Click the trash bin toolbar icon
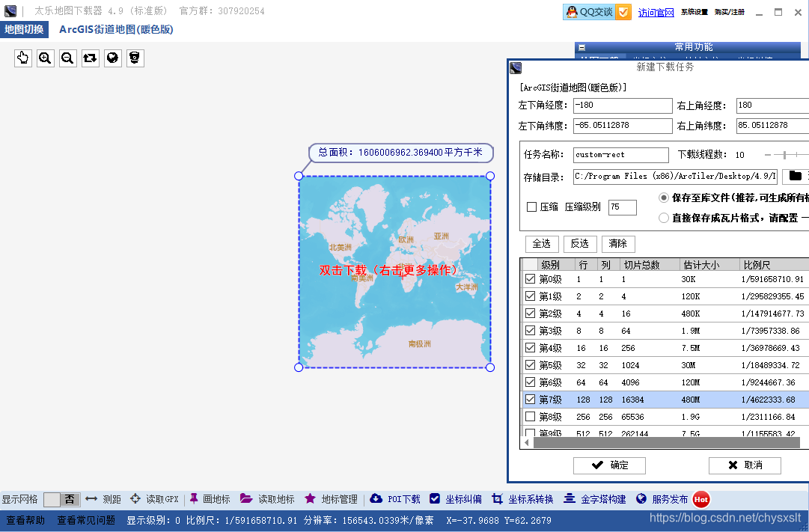 pyautogui.click(x=135, y=58)
